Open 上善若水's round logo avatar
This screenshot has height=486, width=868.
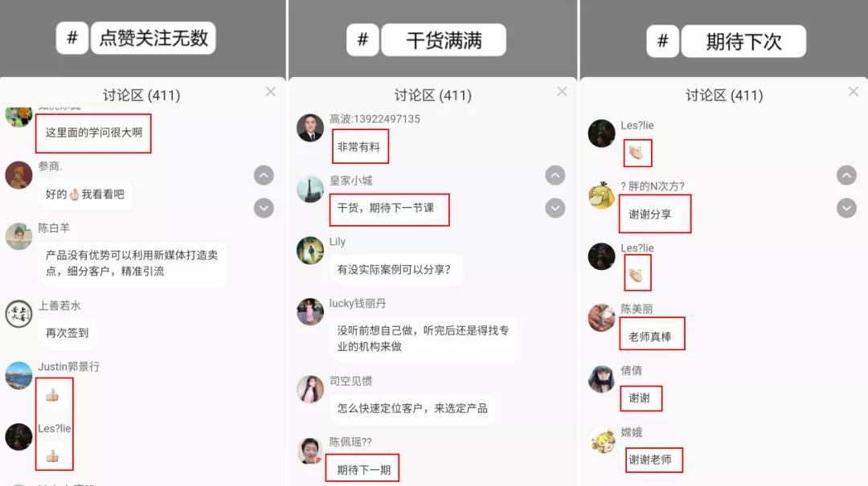(x=18, y=314)
